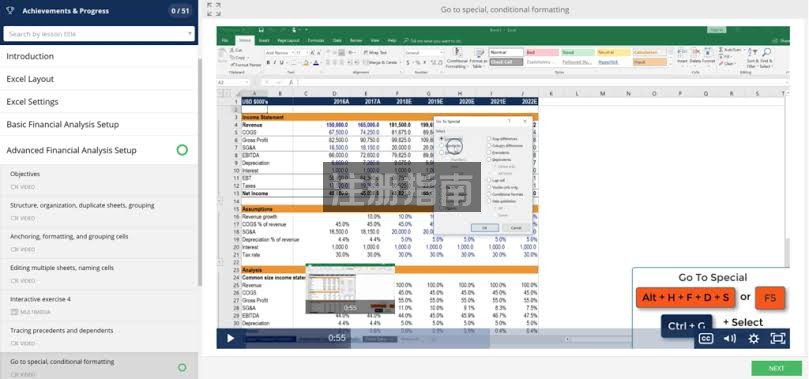
Task: Mute the video with the speaker icon
Action: click(730, 338)
